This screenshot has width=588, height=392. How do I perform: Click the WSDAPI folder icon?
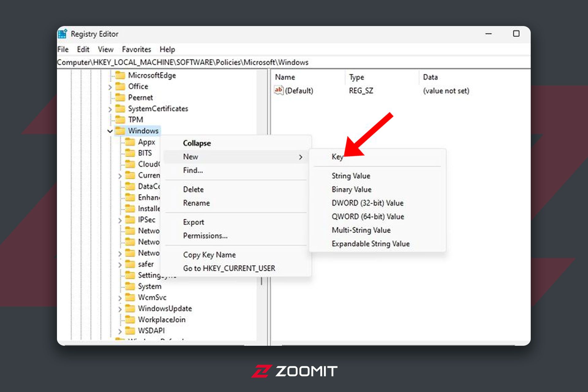click(x=130, y=331)
